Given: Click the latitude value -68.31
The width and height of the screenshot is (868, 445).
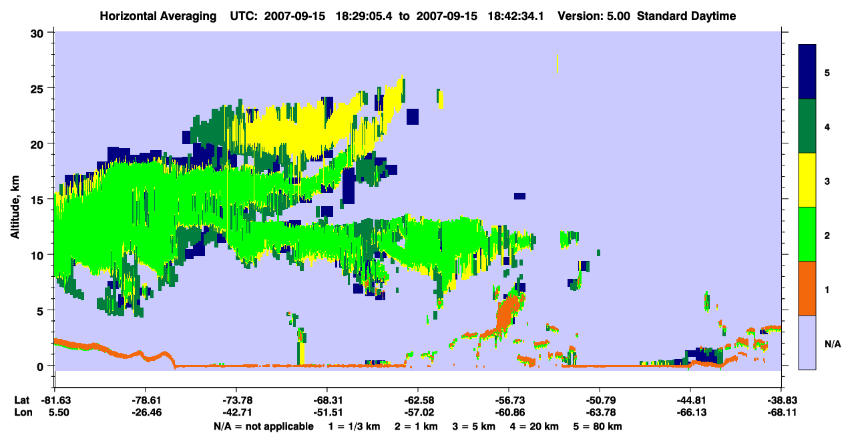Looking at the screenshot, I should [327, 400].
